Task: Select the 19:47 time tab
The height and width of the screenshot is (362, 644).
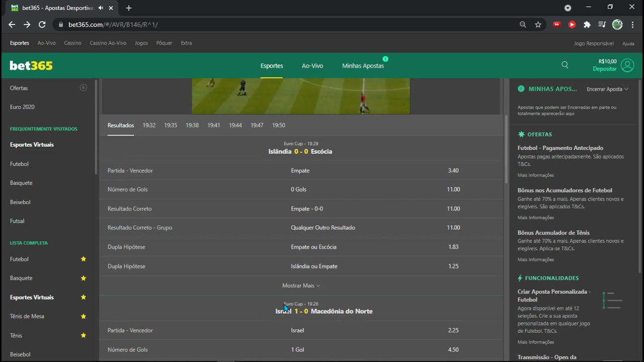Action: (257, 125)
